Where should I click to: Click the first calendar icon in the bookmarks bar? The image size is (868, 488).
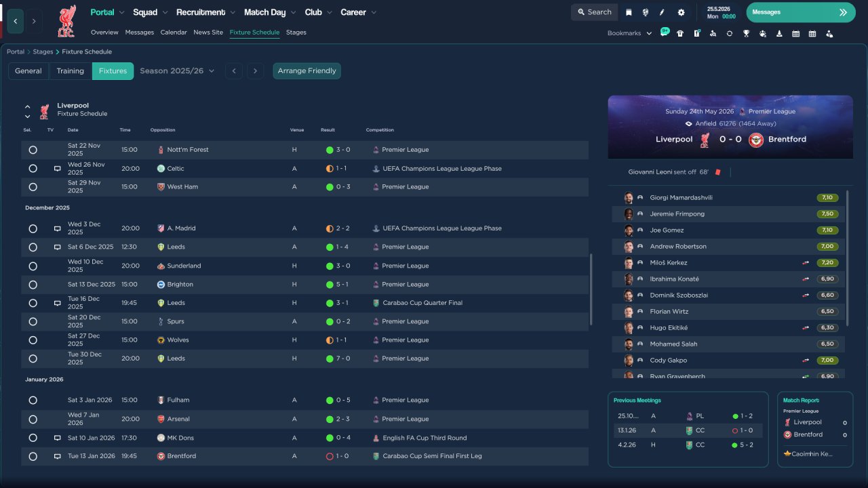(795, 33)
